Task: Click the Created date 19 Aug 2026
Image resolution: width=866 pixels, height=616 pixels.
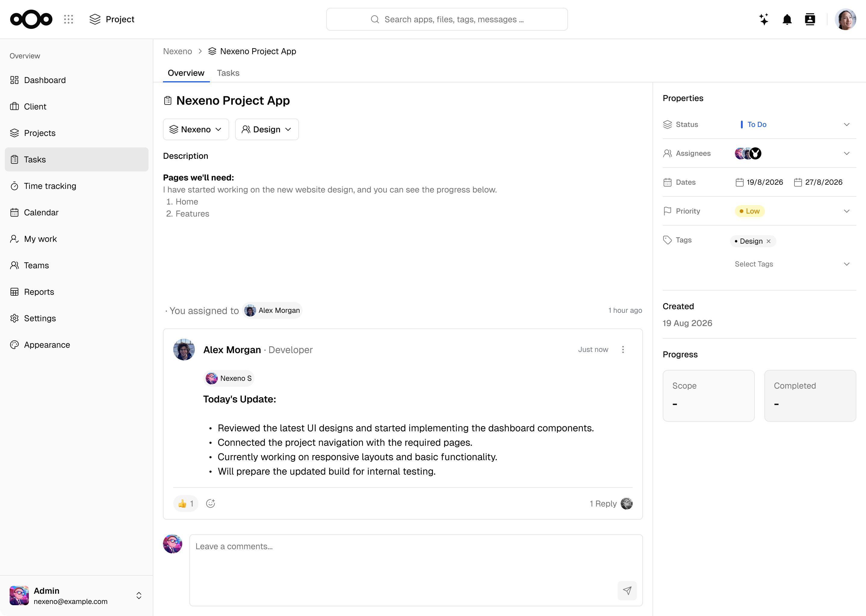Action: pyautogui.click(x=687, y=323)
